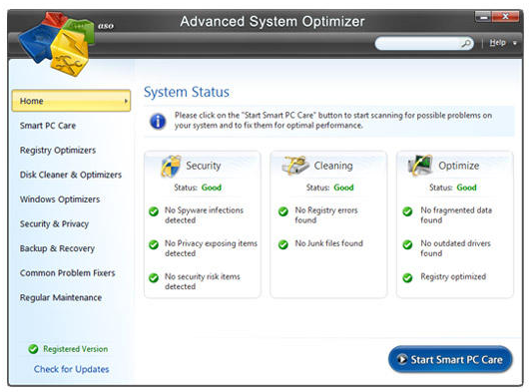Click checkmark beside Registry optimized
The image size is (532, 392).
(x=407, y=278)
